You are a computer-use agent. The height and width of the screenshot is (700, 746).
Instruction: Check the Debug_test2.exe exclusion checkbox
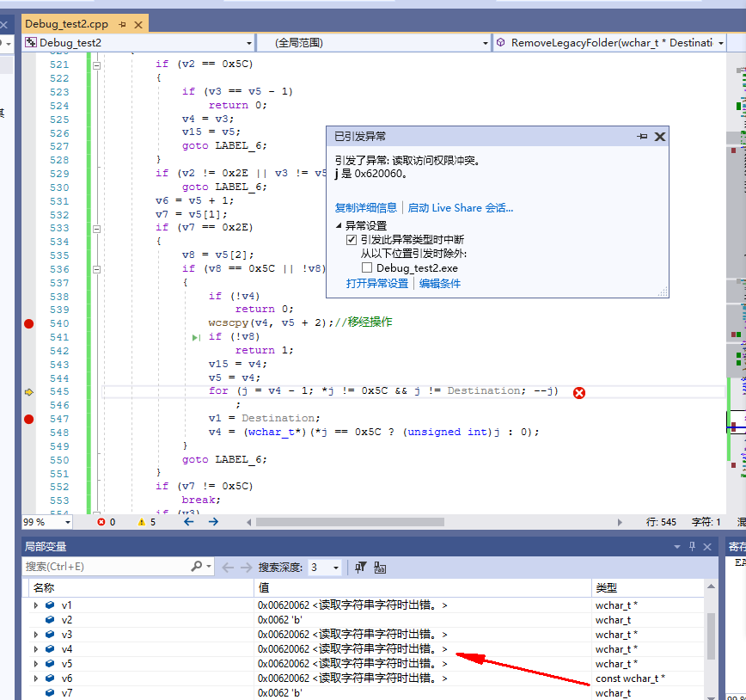[366, 267]
